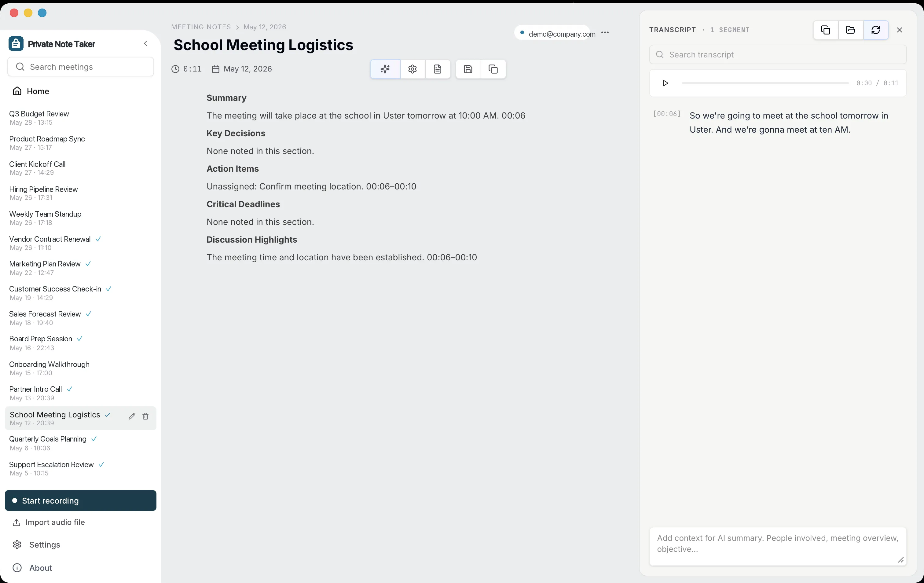Open Customer Success Check-in meeting

81,293
